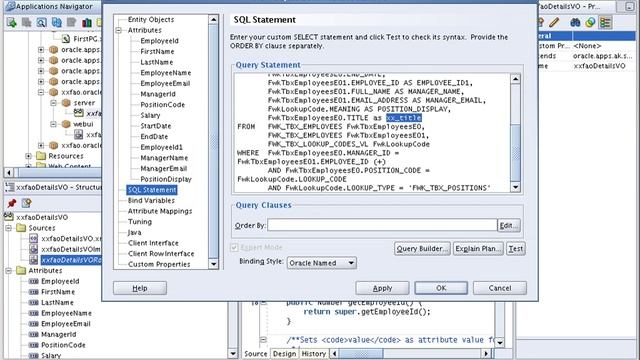Image resolution: width=640 pixels, height=360 pixels.
Task: Click the red pin icon in Structure panel
Action: pos(12,203)
